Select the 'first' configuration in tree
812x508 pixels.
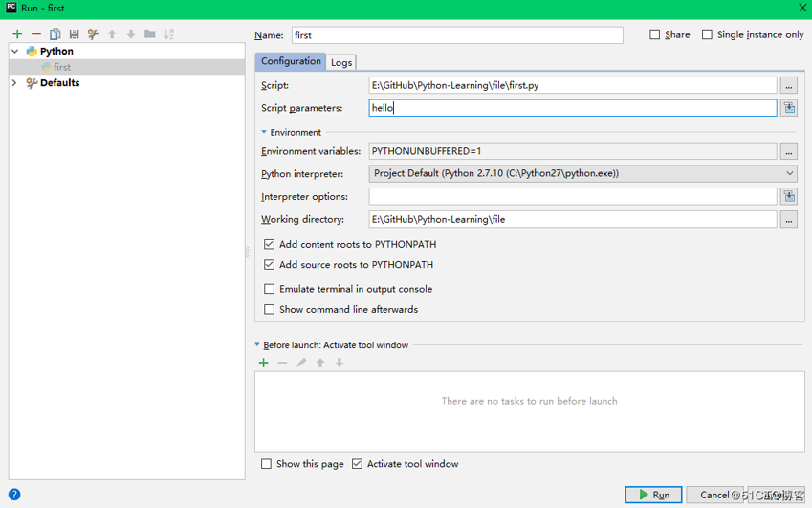127,67
